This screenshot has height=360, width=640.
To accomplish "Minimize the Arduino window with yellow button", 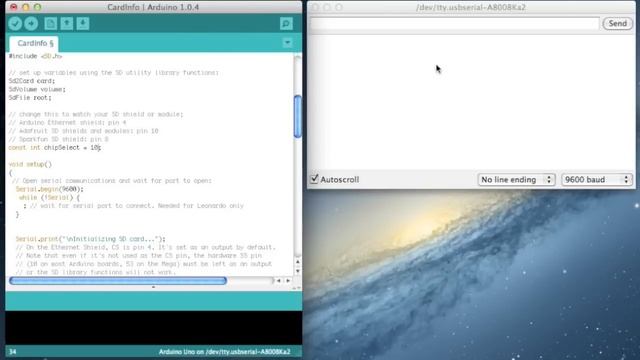I will coord(26,7).
